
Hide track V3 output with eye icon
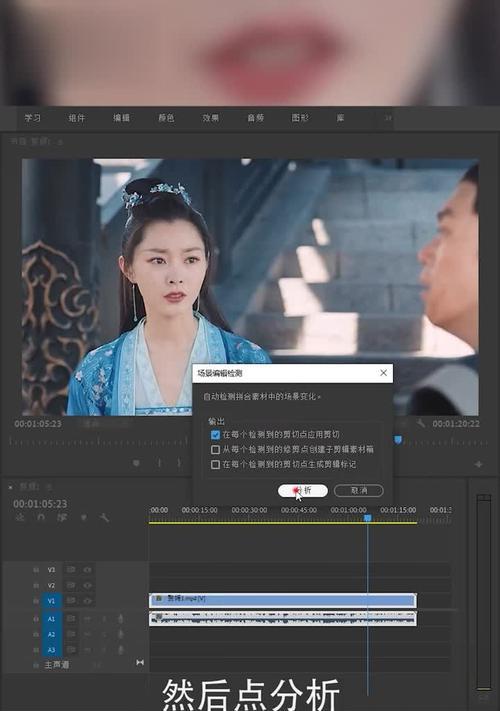click(x=87, y=570)
